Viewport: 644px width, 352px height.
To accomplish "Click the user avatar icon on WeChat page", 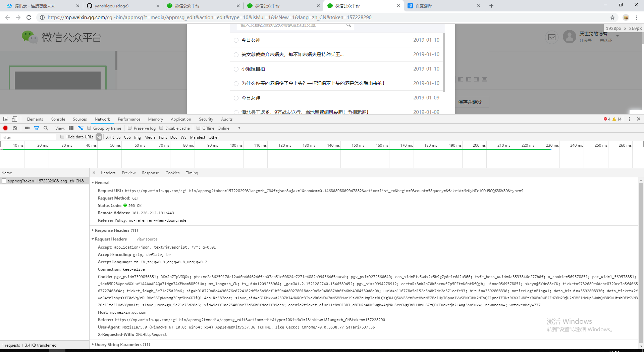I will (x=570, y=37).
